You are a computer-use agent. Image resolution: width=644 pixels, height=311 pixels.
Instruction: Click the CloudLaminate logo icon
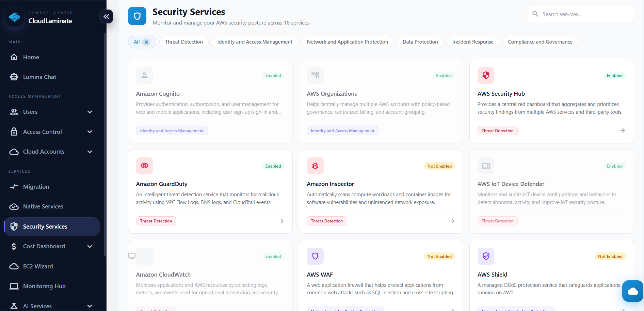pos(15,17)
